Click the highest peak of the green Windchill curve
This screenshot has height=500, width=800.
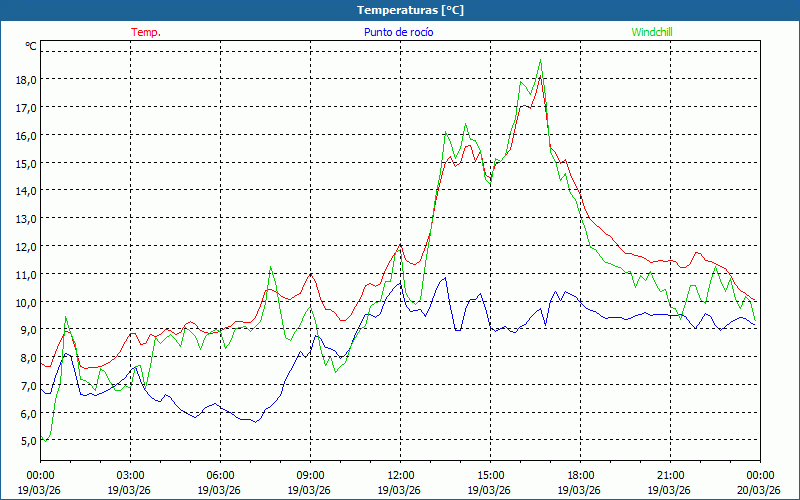pos(541,60)
